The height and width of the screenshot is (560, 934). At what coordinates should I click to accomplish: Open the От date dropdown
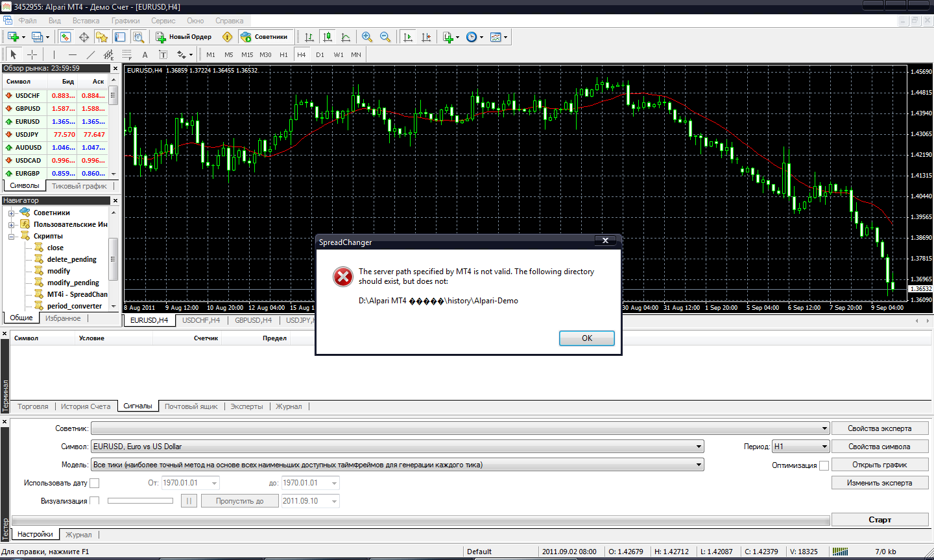(x=214, y=483)
